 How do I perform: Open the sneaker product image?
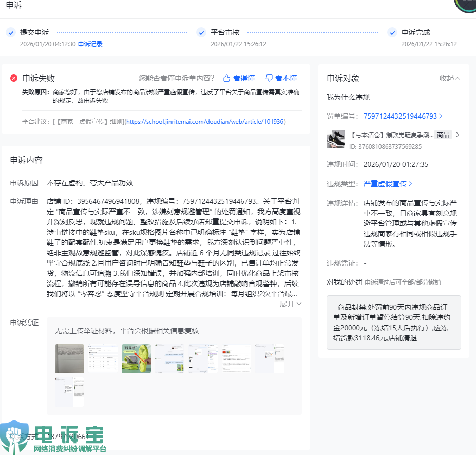(x=336, y=140)
